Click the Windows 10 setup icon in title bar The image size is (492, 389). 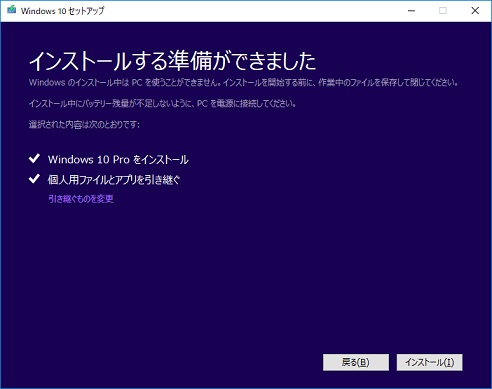click(12, 10)
